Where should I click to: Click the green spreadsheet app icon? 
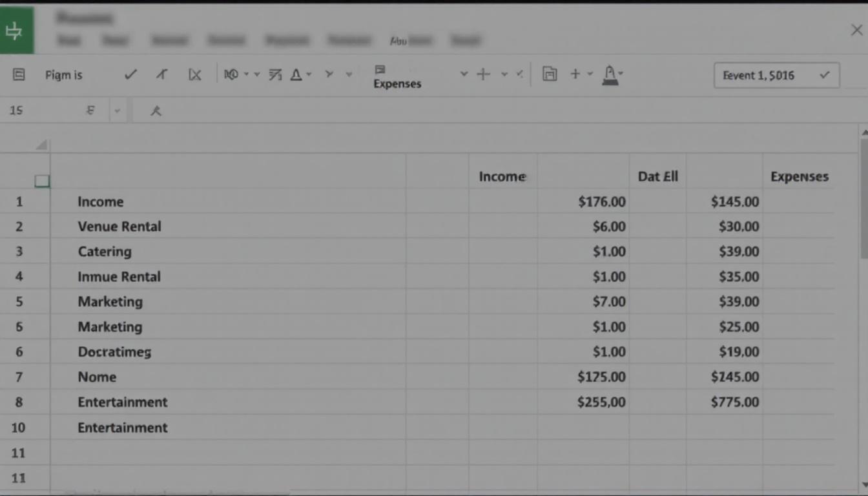17,30
